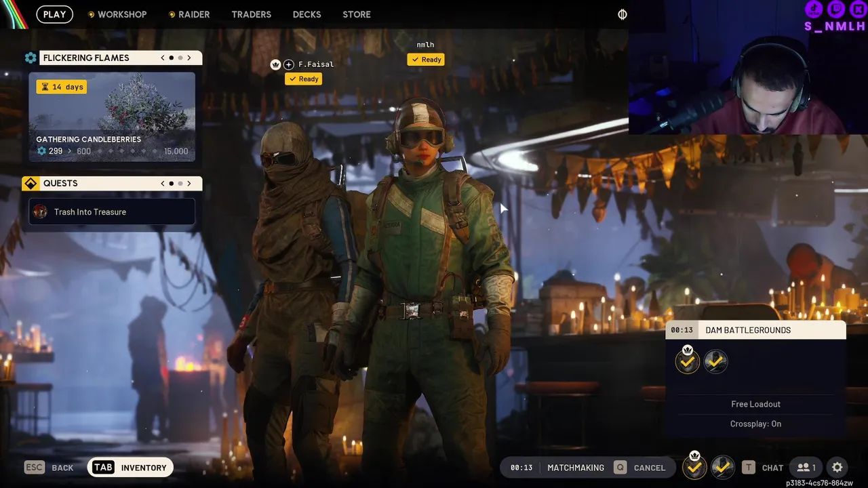Click F.Faisal's Ready status badge
Screen dimensions: 868x488
[x=303, y=79]
